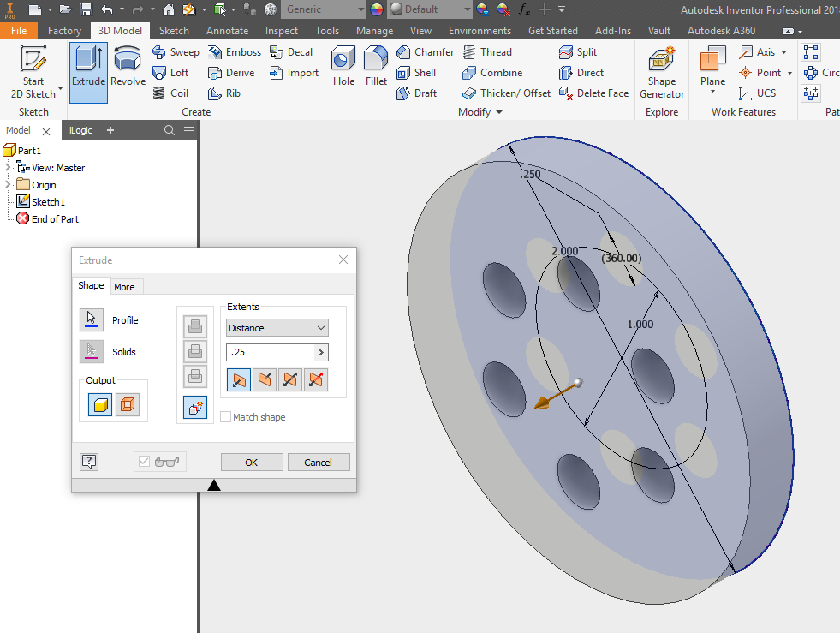Screen dimensions: 840x633
Task: Click the Symmetric extrude direction icon
Action: (x=290, y=379)
